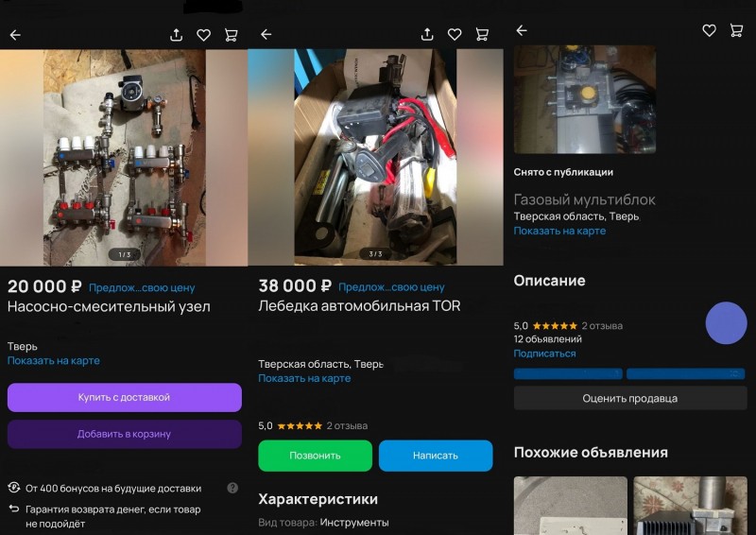Viewport: 756px width, 535px height.
Task: Go back from the Лебедка автомобильная listing
Action: (x=266, y=34)
